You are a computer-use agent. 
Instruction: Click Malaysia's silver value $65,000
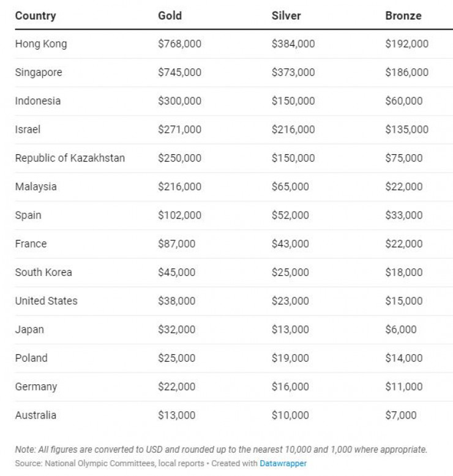click(290, 187)
